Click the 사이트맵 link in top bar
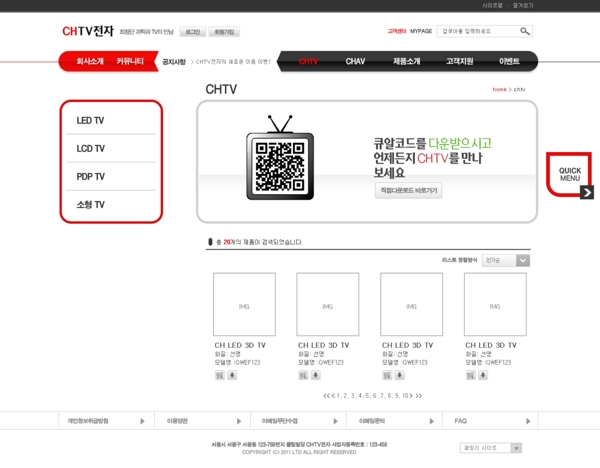 coord(492,5)
